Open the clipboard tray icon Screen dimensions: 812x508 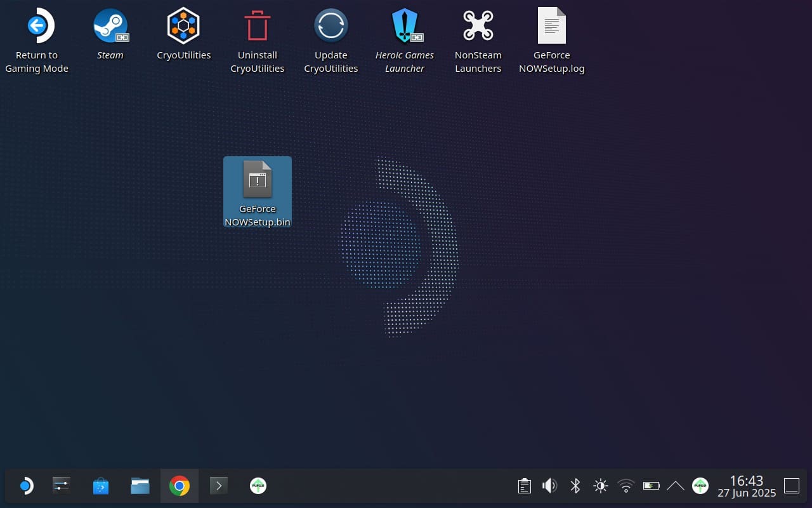(x=524, y=486)
